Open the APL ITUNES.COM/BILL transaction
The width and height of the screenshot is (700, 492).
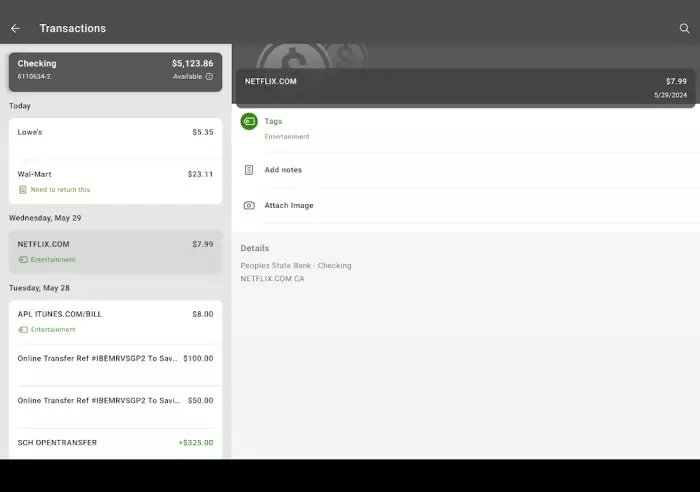tap(115, 322)
